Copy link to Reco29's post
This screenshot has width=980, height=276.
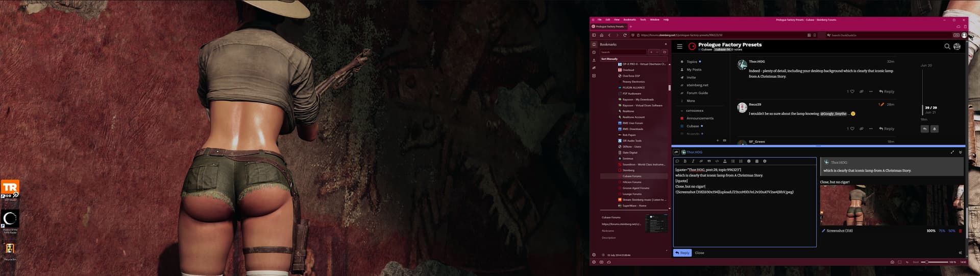click(861, 129)
